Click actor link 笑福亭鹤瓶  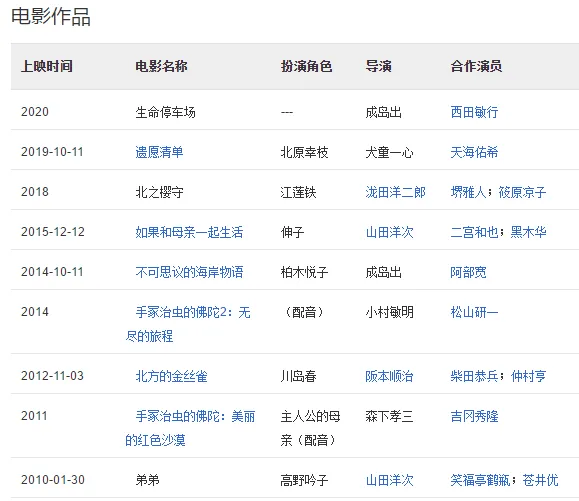[480, 480]
